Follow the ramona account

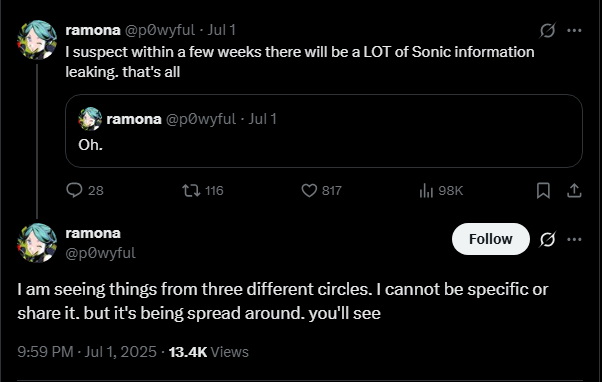coord(491,239)
